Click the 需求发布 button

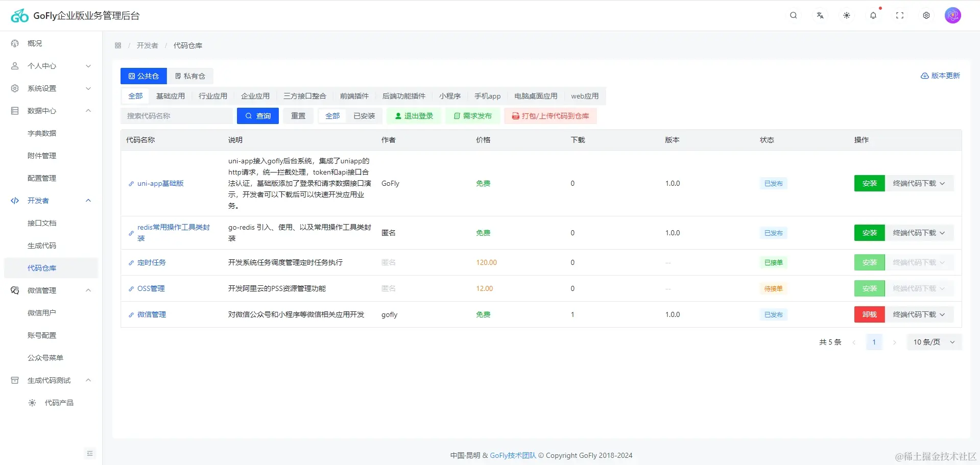[x=473, y=116]
